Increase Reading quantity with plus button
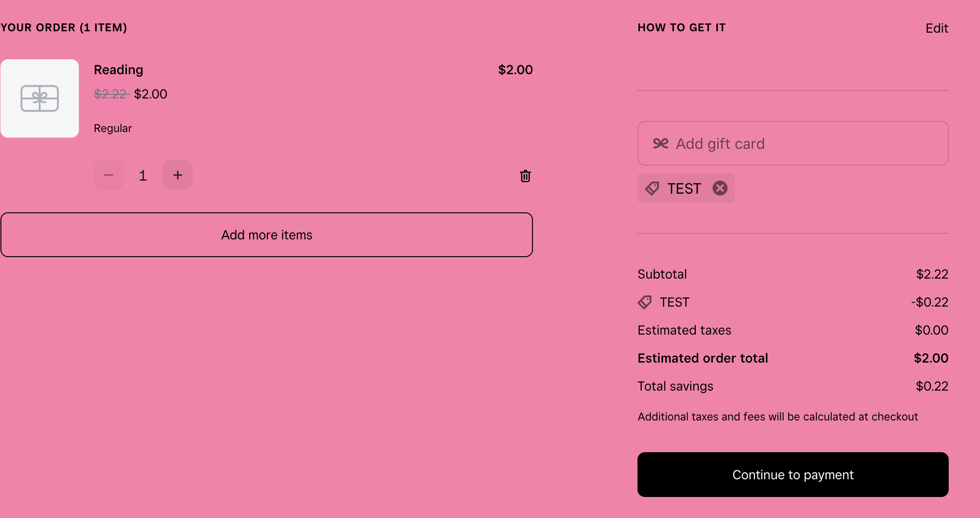 point(178,175)
